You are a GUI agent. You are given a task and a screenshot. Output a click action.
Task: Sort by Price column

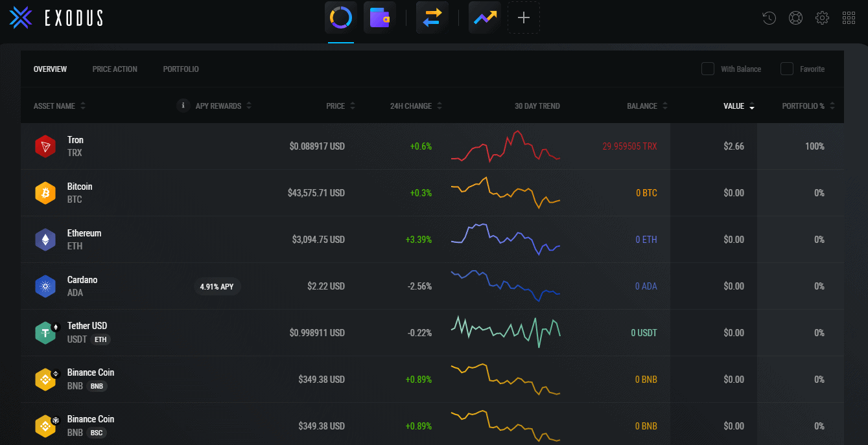pos(341,106)
